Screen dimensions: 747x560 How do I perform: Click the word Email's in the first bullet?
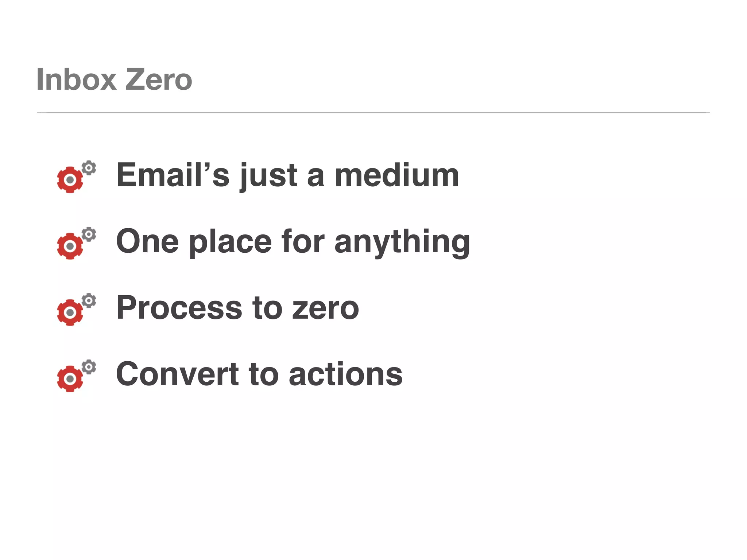173,175
